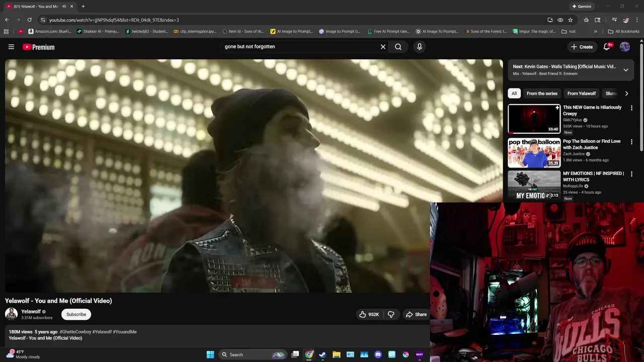644x362 pixels.
Task: Open Steam from the taskbar
Action: (323, 354)
